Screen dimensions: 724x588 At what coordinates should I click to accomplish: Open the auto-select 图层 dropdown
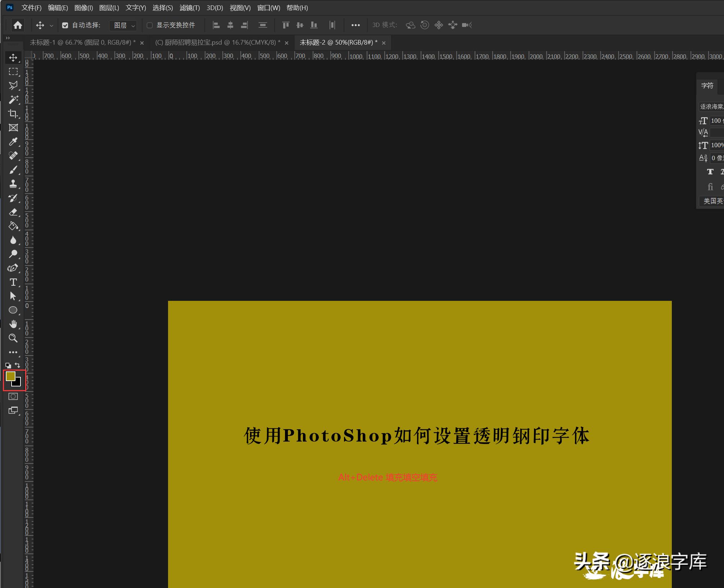123,25
